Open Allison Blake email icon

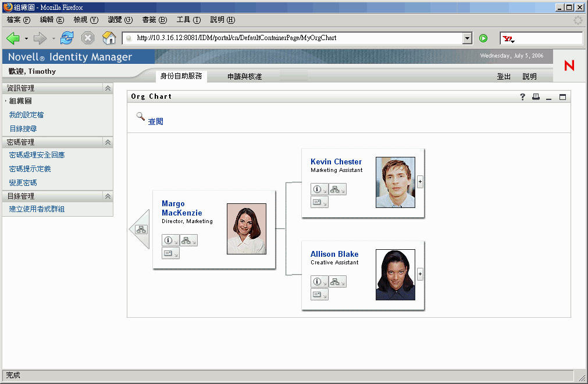pos(319,295)
